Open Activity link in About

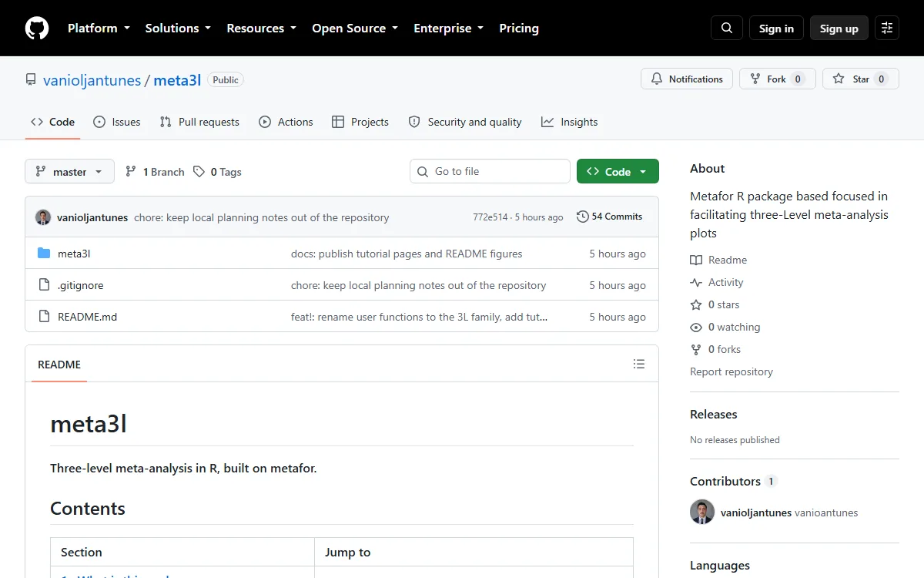[717, 282]
